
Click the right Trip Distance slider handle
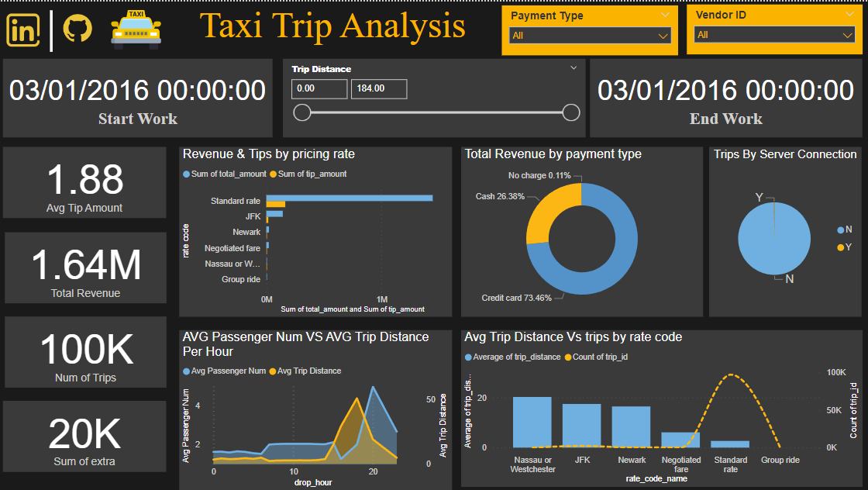571,113
